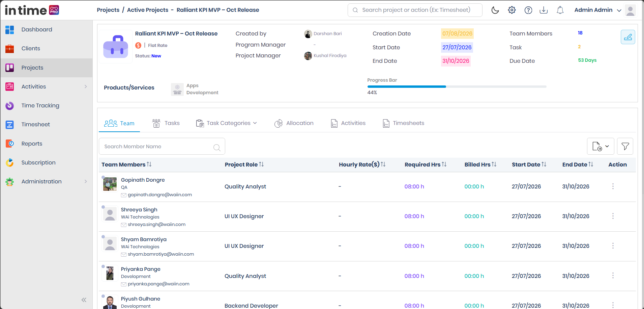Open the Timesheets tab
Image resolution: width=644 pixels, height=309 pixels.
tap(404, 123)
